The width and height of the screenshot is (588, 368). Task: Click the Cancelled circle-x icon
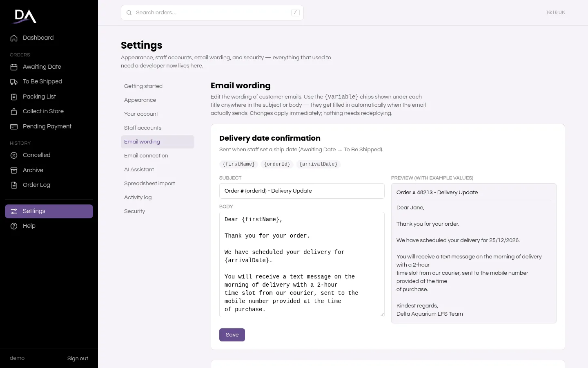14,155
